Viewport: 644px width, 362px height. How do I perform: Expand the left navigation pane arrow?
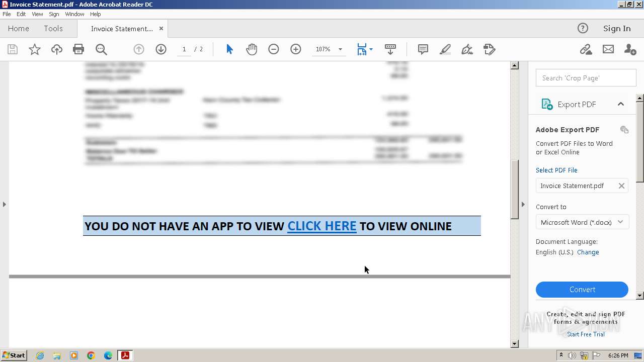4,204
